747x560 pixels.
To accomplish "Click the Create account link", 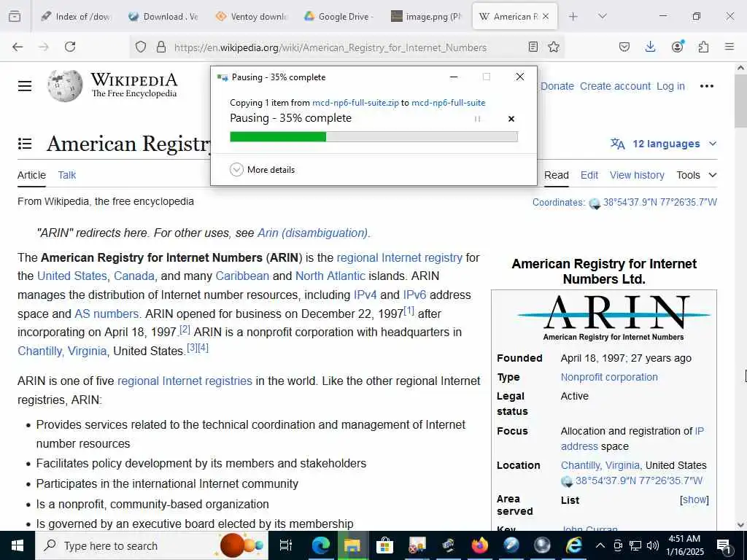I will [615, 86].
